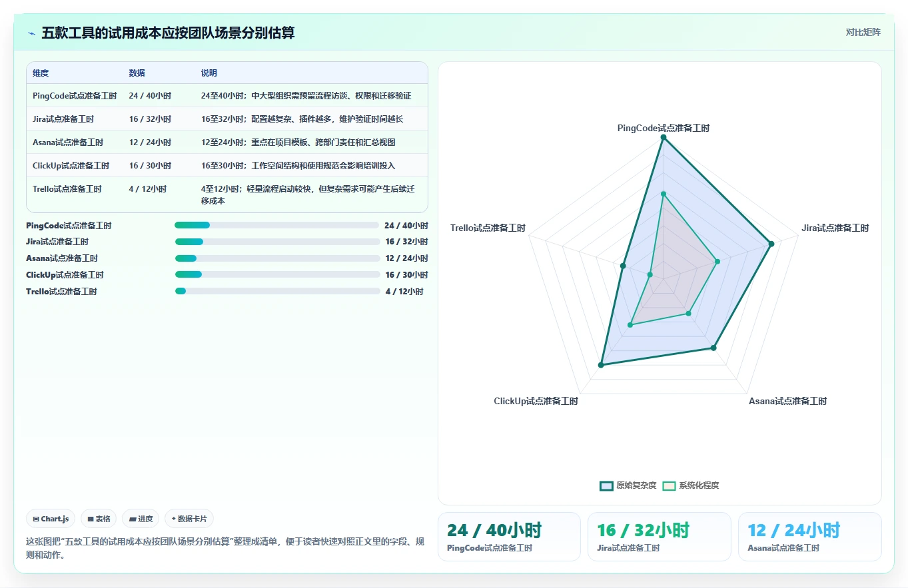Click the description starting with 24至40小时
Image resolution: width=908 pixels, height=588 pixels.
(x=306, y=96)
